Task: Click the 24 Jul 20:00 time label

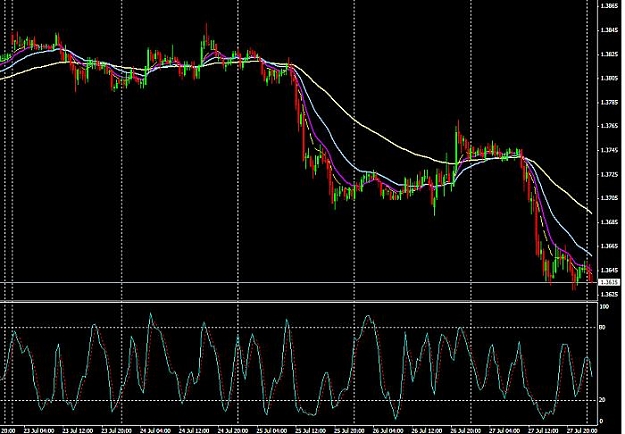Action: click(233, 431)
